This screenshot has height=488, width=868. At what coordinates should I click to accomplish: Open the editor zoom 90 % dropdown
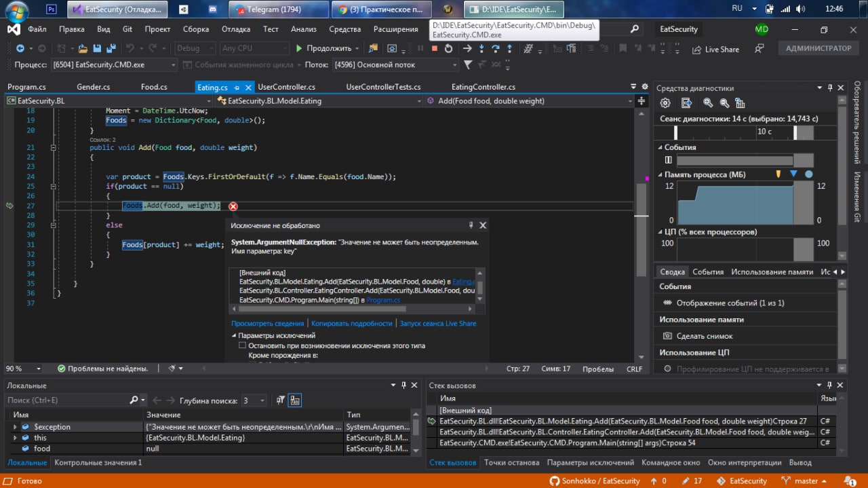[x=38, y=369]
